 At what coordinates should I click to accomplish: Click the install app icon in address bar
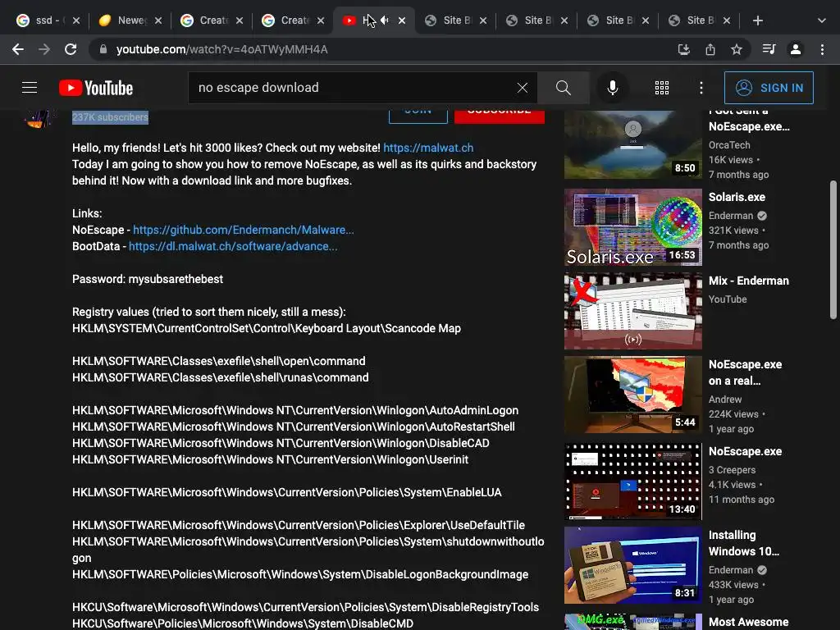click(x=683, y=49)
